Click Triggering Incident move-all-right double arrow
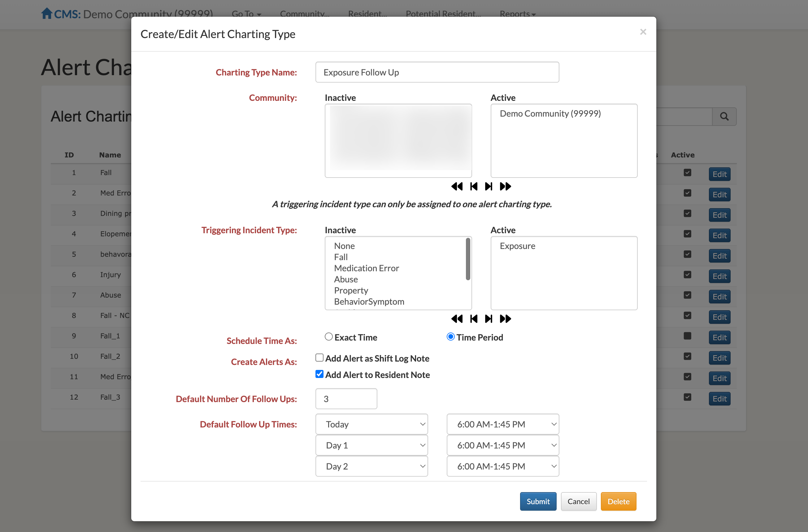Image resolution: width=808 pixels, height=532 pixels. tap(505, 319)
